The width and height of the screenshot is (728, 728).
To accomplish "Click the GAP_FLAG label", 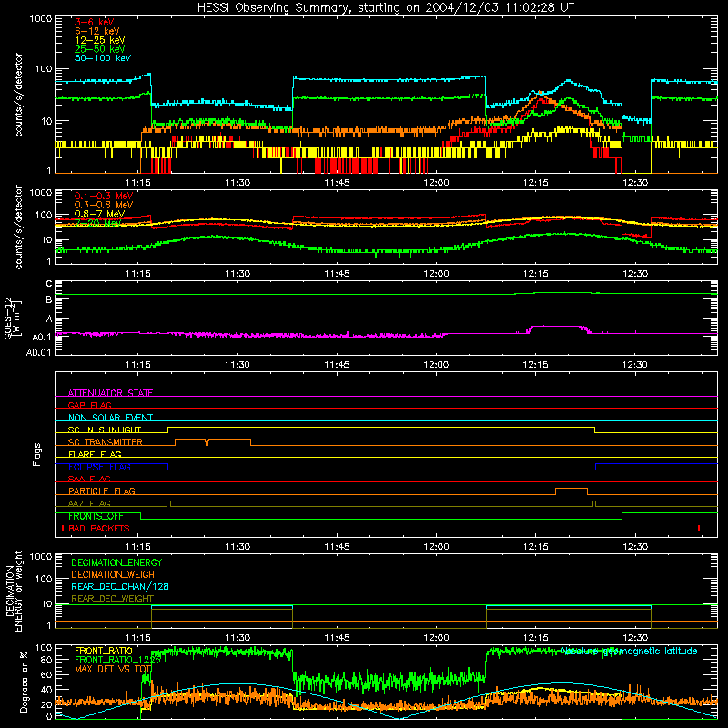I will [89, 405].
